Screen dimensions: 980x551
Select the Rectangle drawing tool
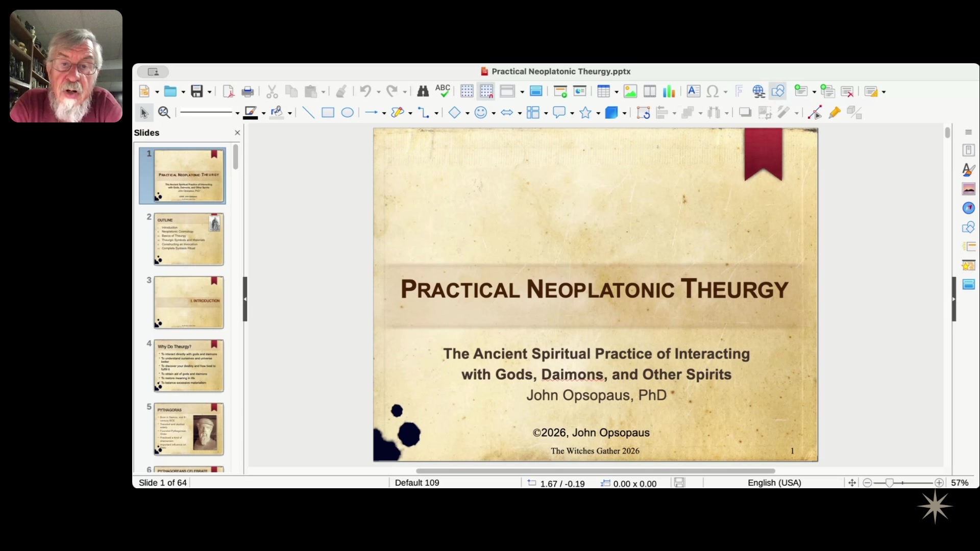(x=328, y=113)
